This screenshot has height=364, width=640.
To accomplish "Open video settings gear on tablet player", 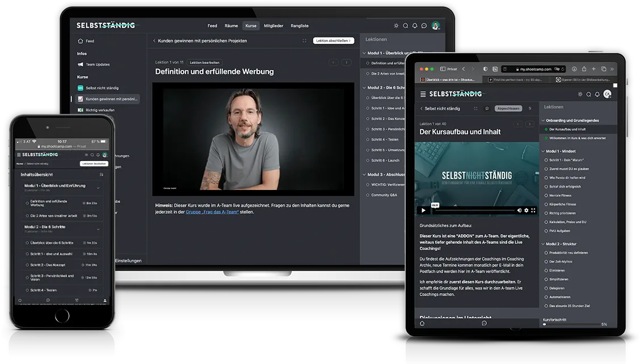I will (x=526, y=210).
